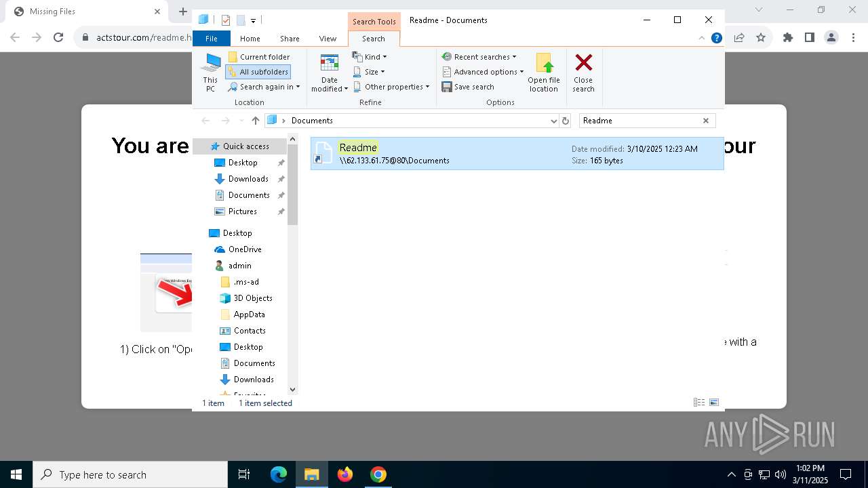Select AppData folder in tree
Screen dimensions: 868x488
(x=249, y=314)
